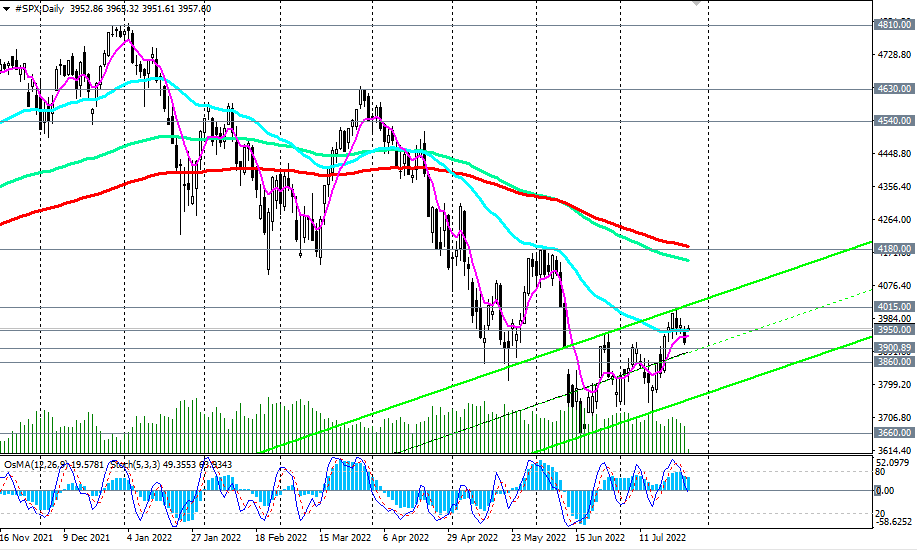Select the 3860.00 support level label
The width and height of the screenshot is (917, 550).
click(894, 362)
